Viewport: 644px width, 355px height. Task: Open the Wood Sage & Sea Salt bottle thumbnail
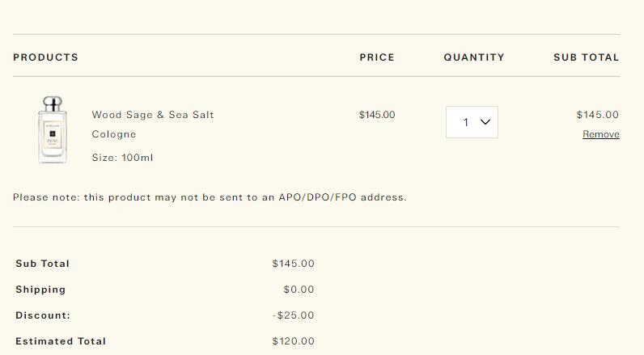[53, 129]
